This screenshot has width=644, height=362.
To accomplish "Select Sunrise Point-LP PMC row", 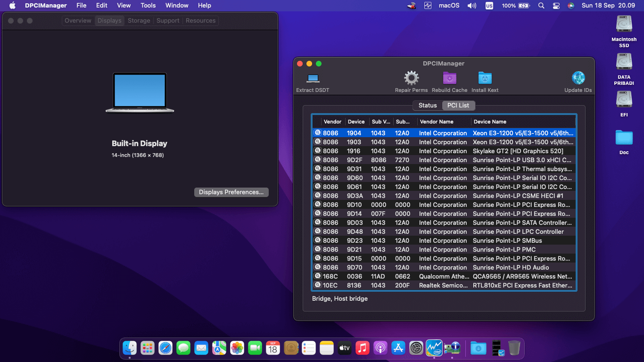I will (444, 249).
